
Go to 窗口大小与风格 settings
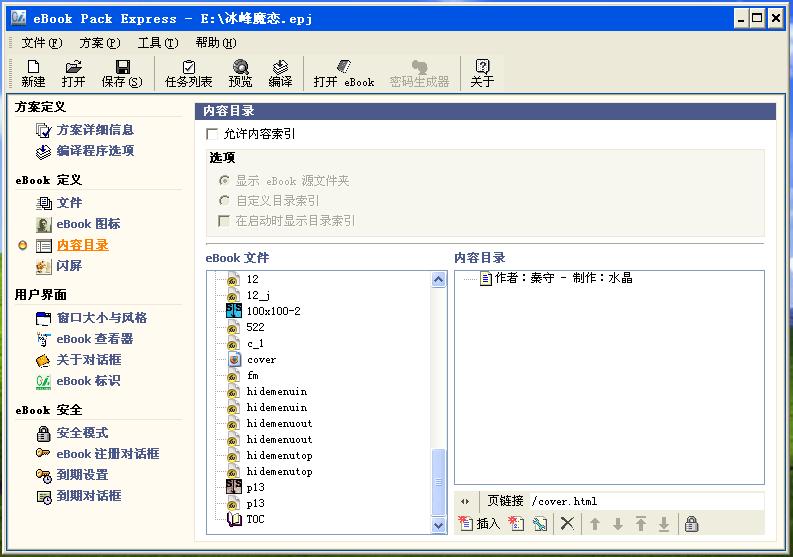point(102,318)
